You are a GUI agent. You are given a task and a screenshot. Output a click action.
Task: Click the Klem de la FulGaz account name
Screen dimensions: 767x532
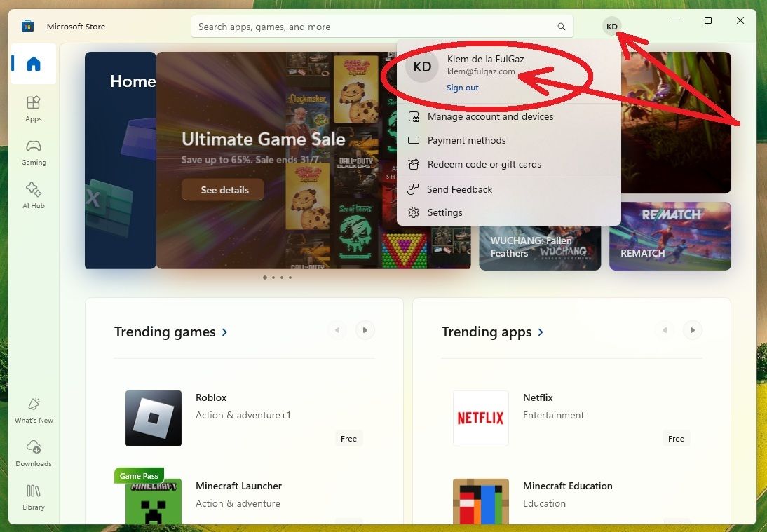485,59
